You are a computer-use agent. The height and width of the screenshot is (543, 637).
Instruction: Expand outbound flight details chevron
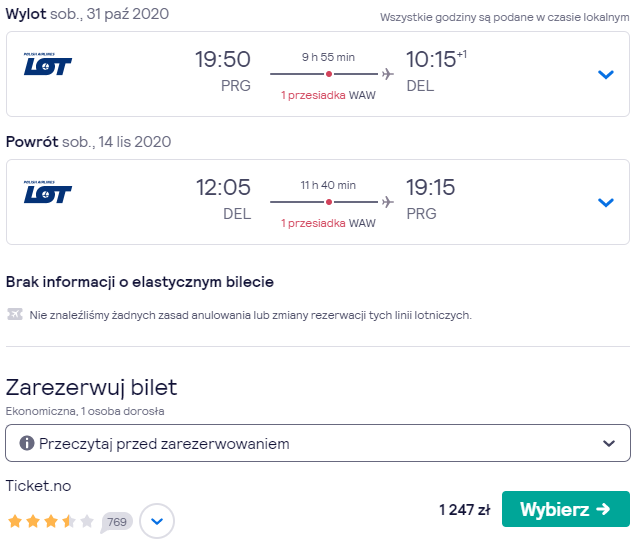point(606,74)
